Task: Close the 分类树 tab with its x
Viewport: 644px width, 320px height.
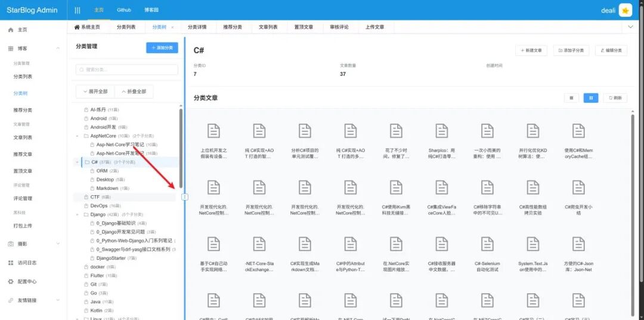Action: [x=172, y=27]
